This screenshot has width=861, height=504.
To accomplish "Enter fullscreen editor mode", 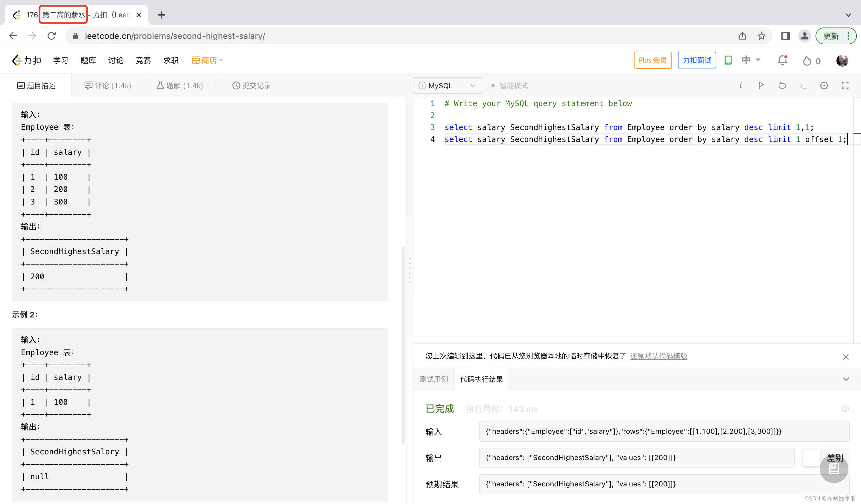I will click(845, 85).
